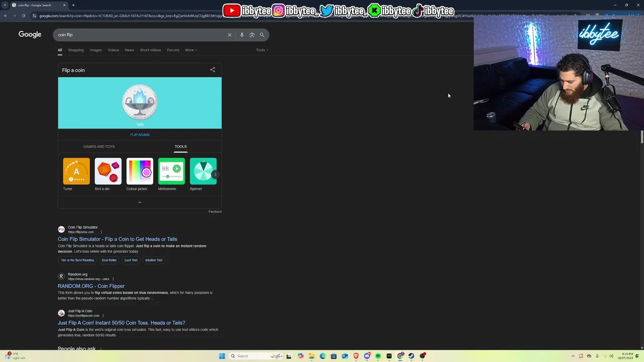Open the Roll a die tool
The height and width of the screenshot is (362, 644).
pyautogui.click(x=108, y=174)
